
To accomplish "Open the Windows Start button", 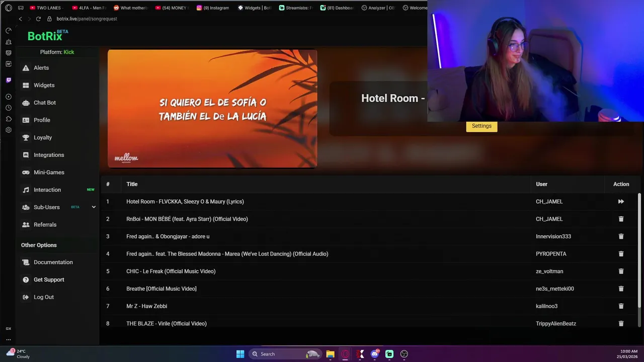I will [240, 354].
